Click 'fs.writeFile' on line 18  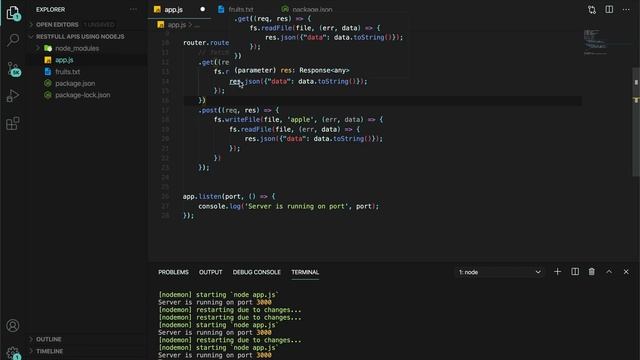pos(237,120)
